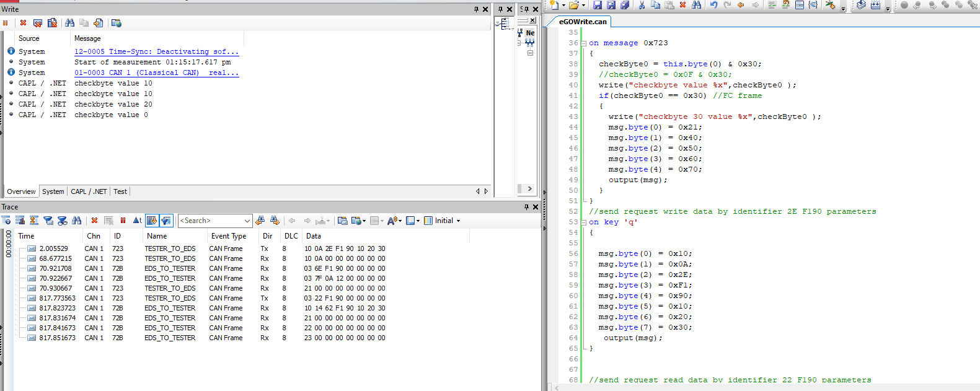Click find binoculars icon in Write window
Image resolution: width=980 pixels, height=391 pixels.
coord(69,23)
